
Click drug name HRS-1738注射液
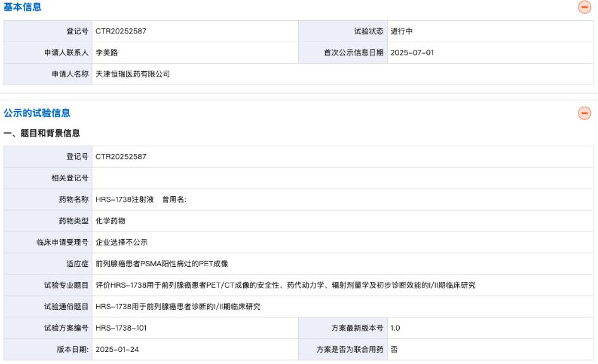tap(124, 199)
